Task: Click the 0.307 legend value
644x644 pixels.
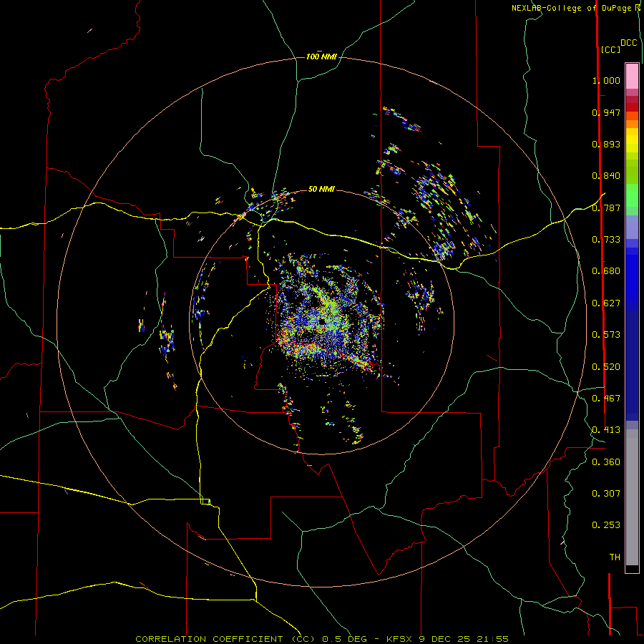Action: (x=606, y=494)
